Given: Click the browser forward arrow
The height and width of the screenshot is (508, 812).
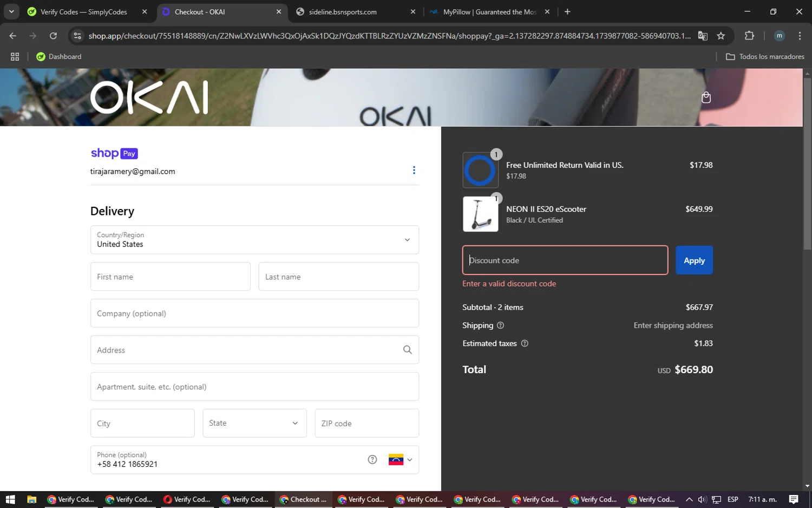Looking at the screenshot, I should click(x=33, y=36).
